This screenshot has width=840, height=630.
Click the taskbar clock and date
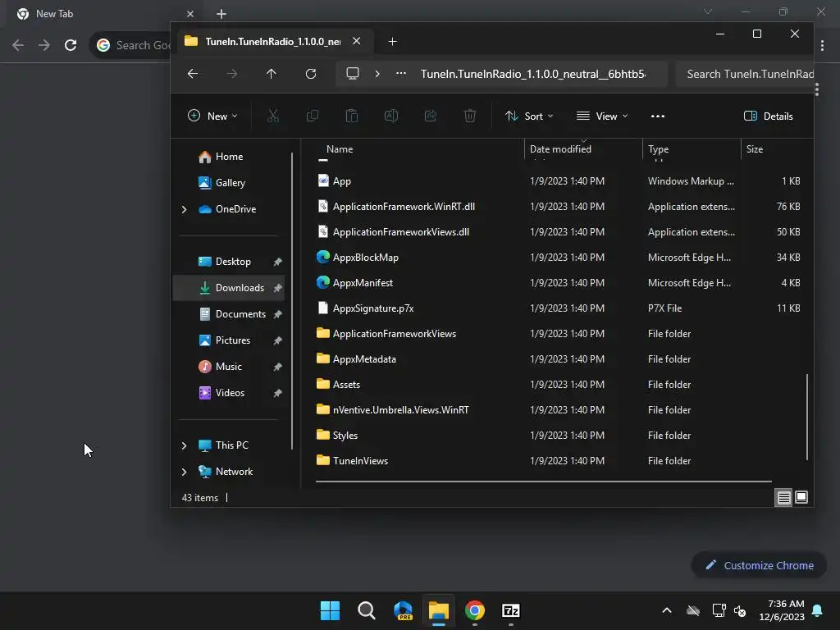pos(782,610)
